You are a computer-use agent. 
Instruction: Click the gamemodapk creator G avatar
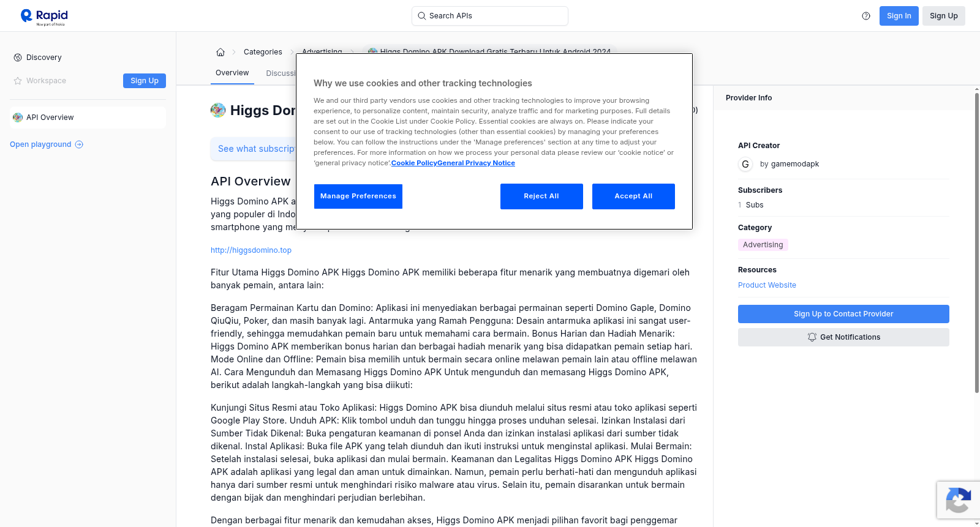745,164
